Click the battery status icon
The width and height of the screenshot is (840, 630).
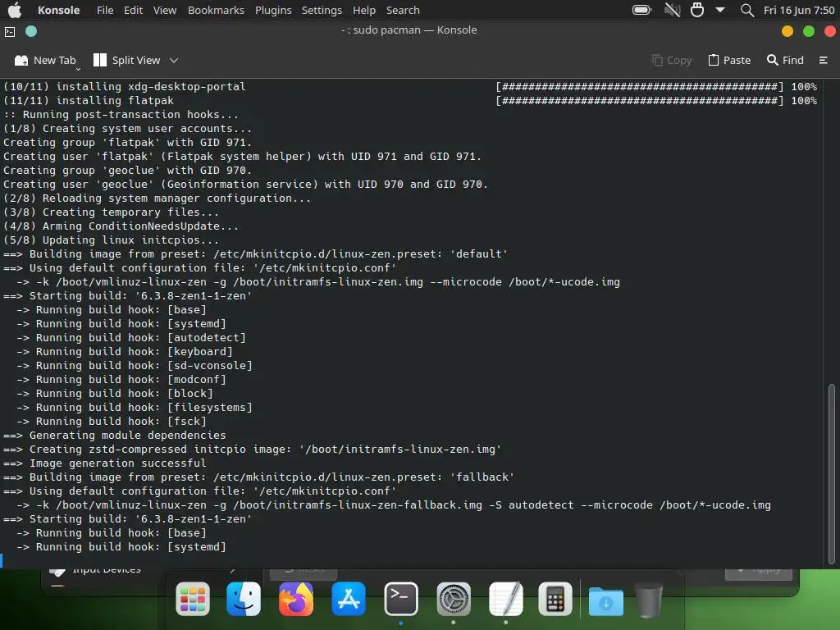pos(641,10)
